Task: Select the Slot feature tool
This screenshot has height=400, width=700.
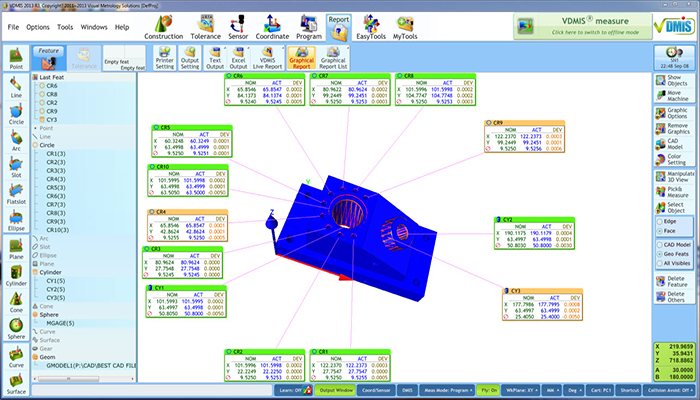Action: [x=17, y=167]
